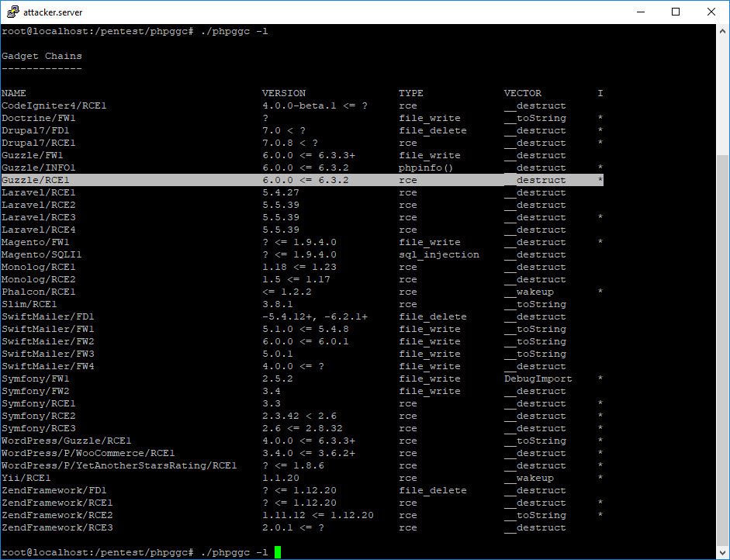Click the phpinfo() type value
730x560 pixels.
426,168
